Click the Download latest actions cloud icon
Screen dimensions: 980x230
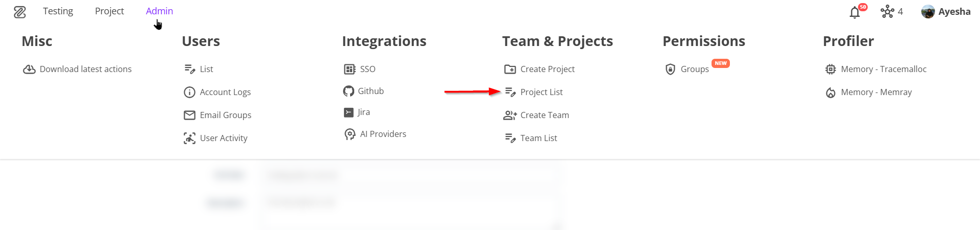[x=29, y=69]
